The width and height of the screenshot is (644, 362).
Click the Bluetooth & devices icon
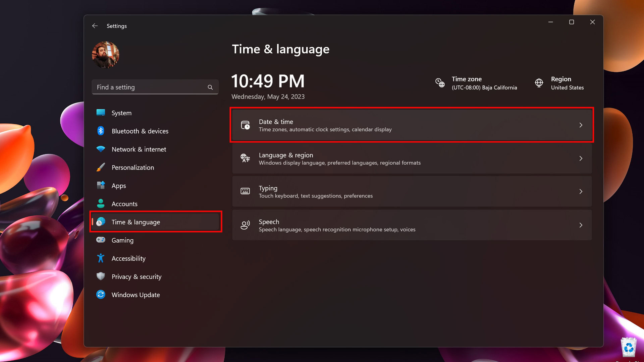[101, 131]
